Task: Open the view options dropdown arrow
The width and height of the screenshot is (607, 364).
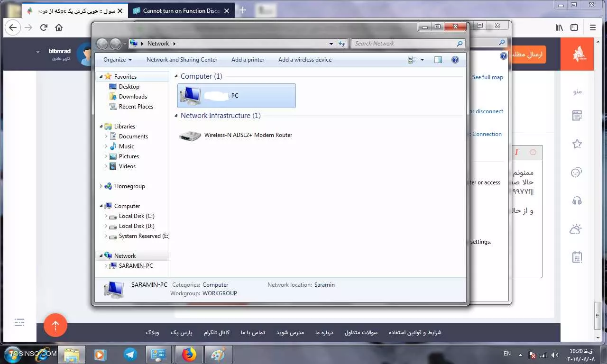Action: pos(422,60)
